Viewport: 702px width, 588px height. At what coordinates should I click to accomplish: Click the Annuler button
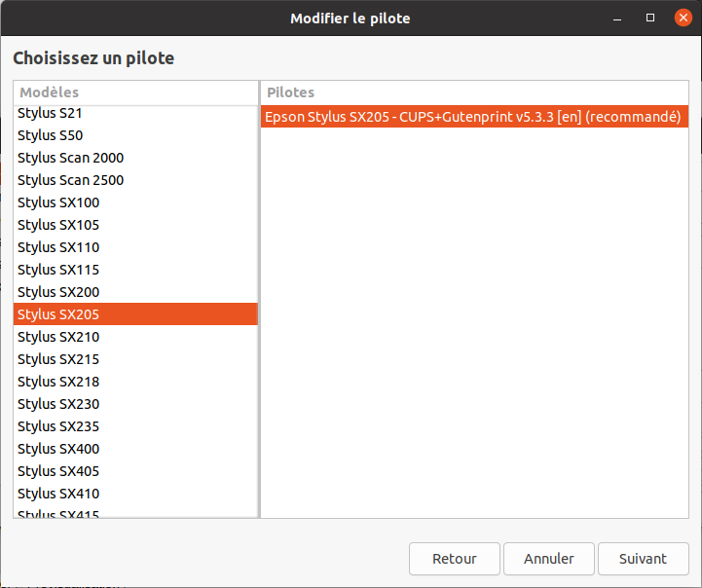click(549, 559)
